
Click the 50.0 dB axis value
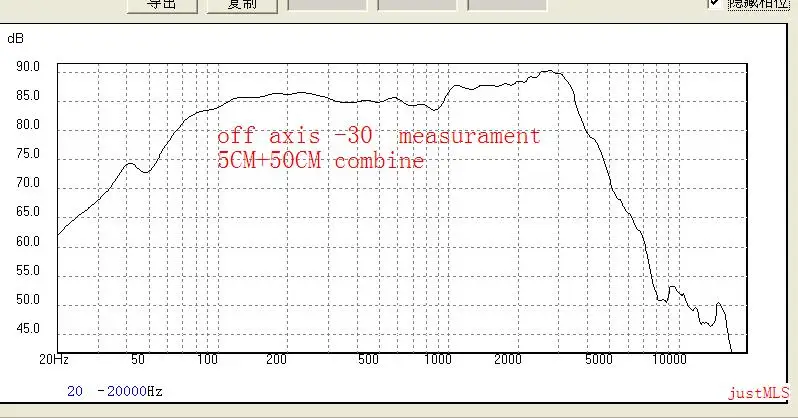pos(28,299)
